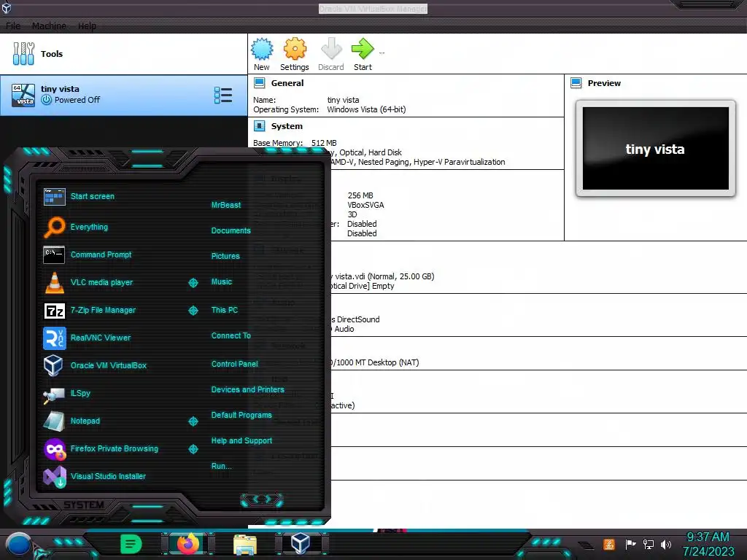Open the File menu
This screenshot has height=560, width=747.
pyautogui.click(x=13, y=26)
